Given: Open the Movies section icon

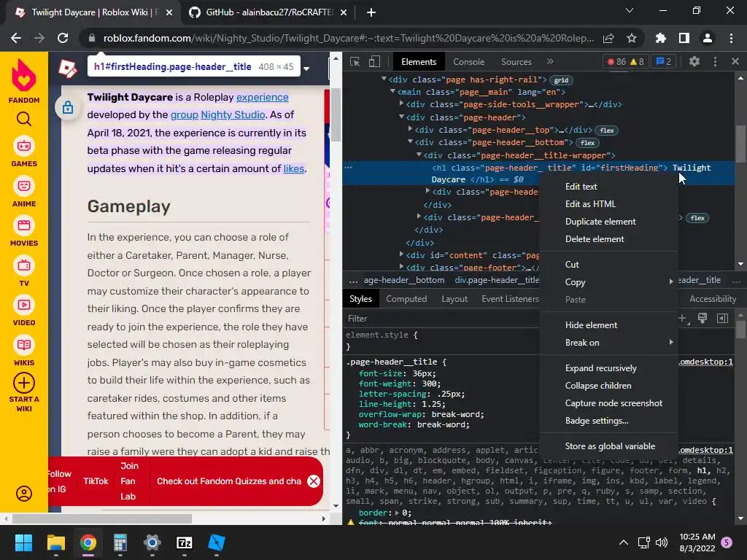Looking at the screenshot, I should point(24,225).
